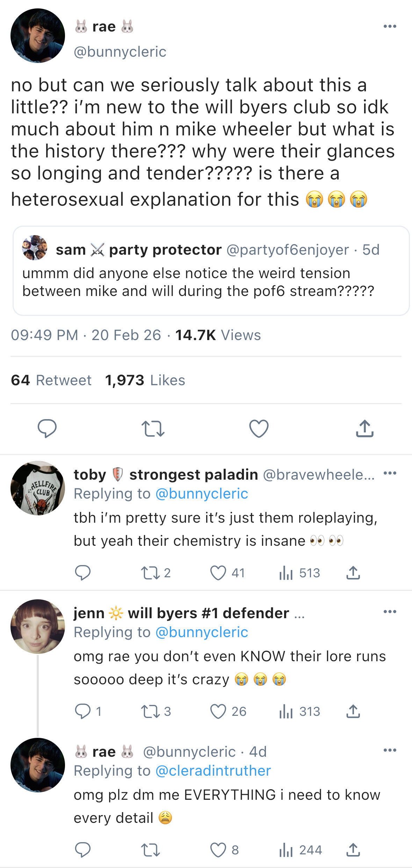The width and height of the screenshot is (412, 868).
Task: View analytics on toby's reply
Action: [286, 573]
